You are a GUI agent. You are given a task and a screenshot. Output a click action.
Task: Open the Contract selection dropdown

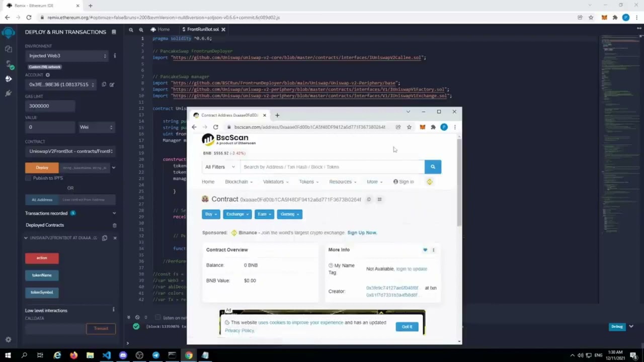pyautogui.click(x=70, y=151)
